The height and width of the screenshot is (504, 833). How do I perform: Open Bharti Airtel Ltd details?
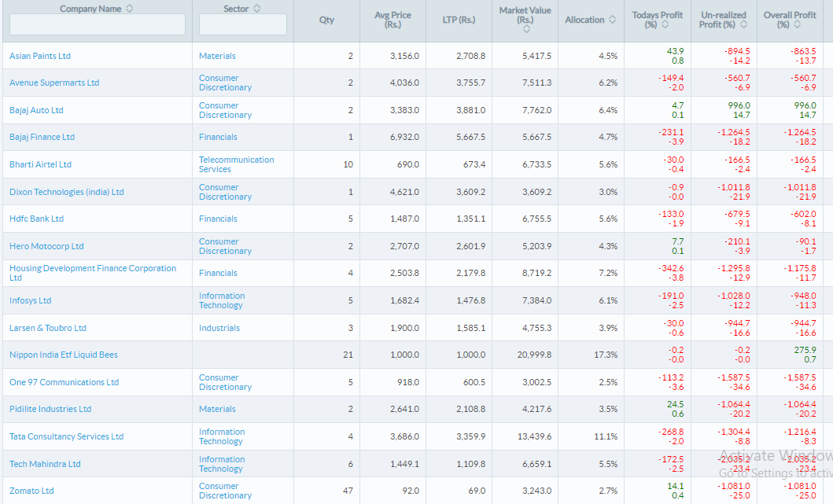[40, 164]
